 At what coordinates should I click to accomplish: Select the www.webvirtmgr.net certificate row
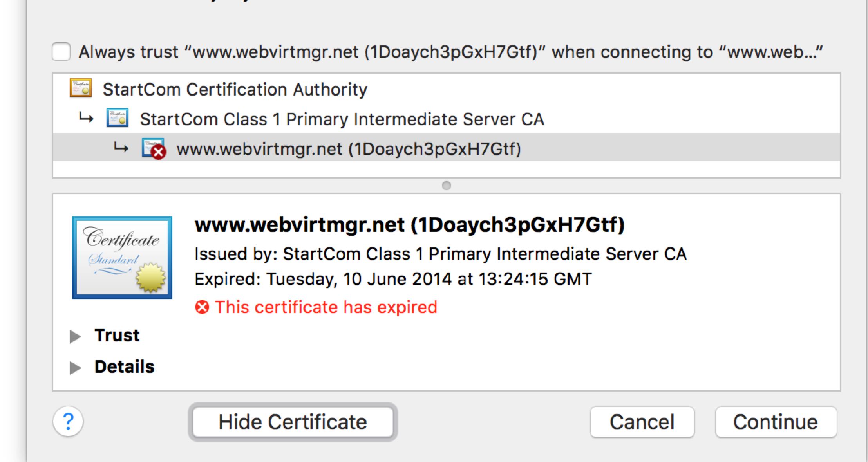(349, 149)
